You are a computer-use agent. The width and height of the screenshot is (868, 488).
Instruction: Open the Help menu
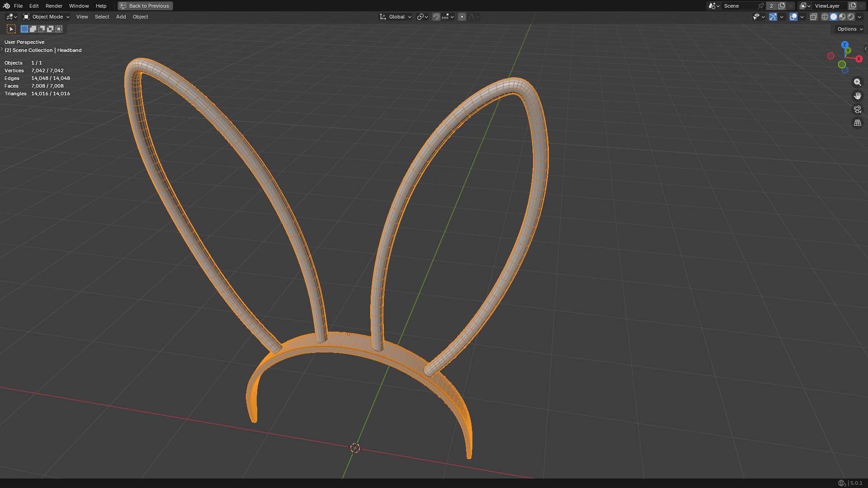pyautogui.click(x=101, y=6)
